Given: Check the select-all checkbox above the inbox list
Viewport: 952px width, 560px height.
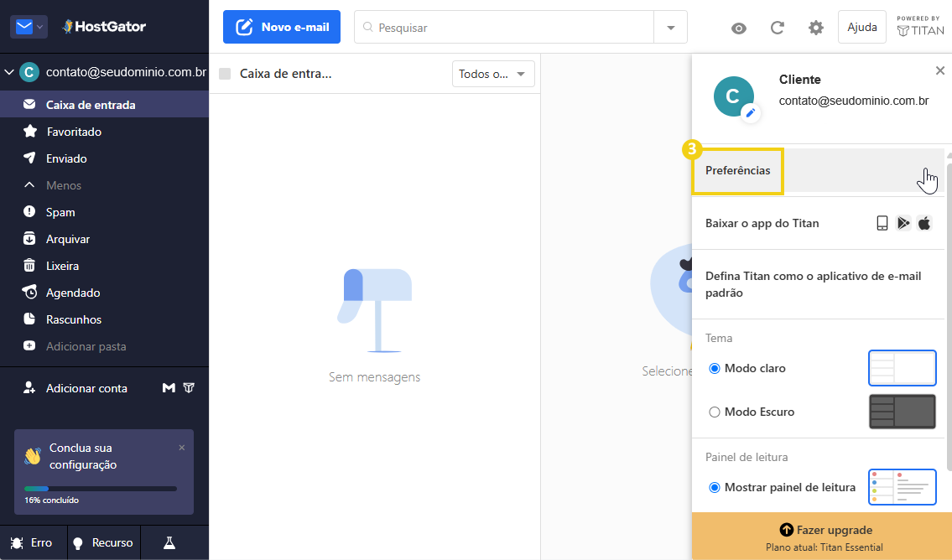Looking at the screenshot, I should coord(225,73).
